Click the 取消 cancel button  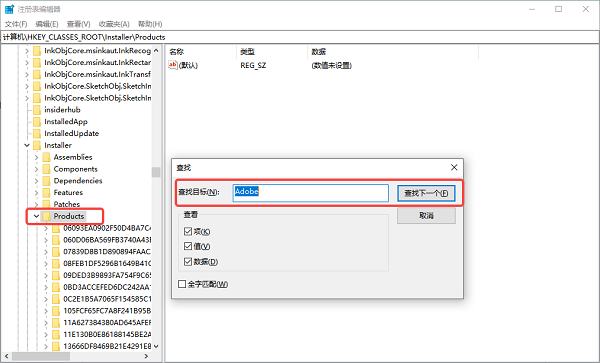click(x=426, y=216)
